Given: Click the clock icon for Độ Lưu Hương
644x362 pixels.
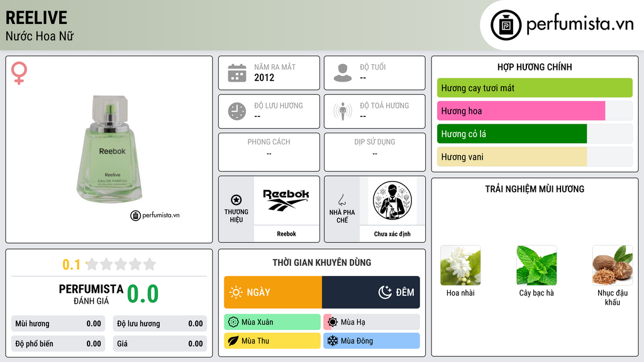Looking at the screenshot, I should [x=237, y=111].
